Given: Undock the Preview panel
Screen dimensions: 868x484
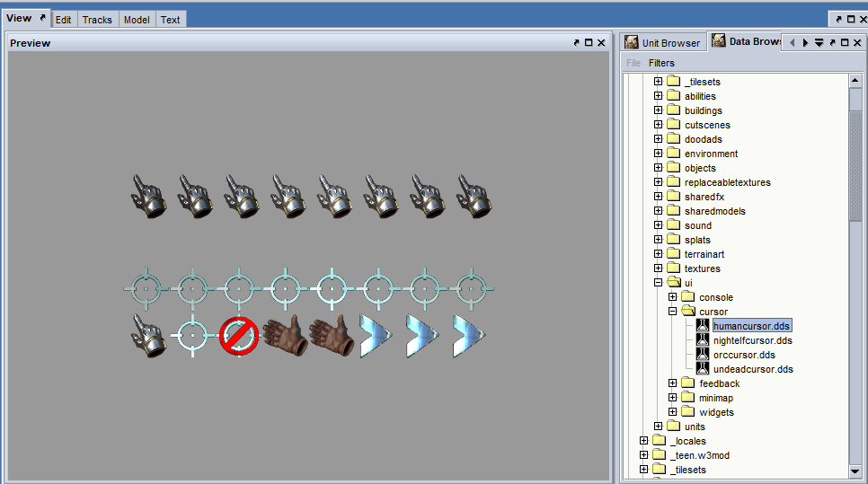Looking at the screenshot, I should tap(576, 42).
